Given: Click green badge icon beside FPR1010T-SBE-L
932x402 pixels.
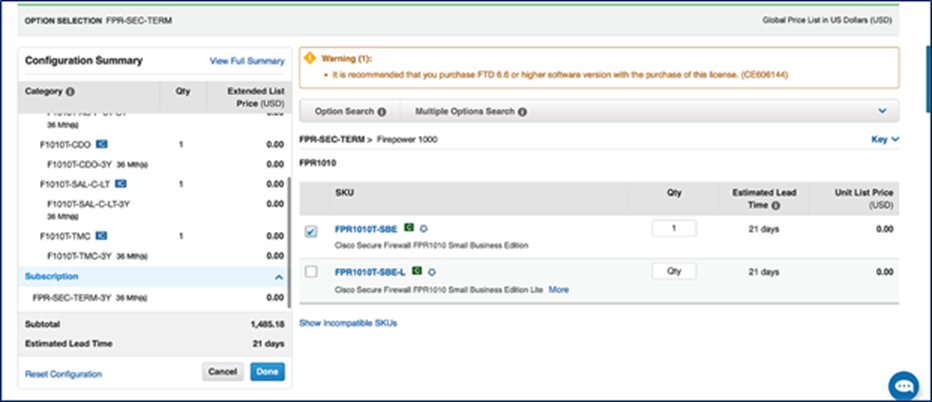Looking at the screenshot, I should click(417, 271).
